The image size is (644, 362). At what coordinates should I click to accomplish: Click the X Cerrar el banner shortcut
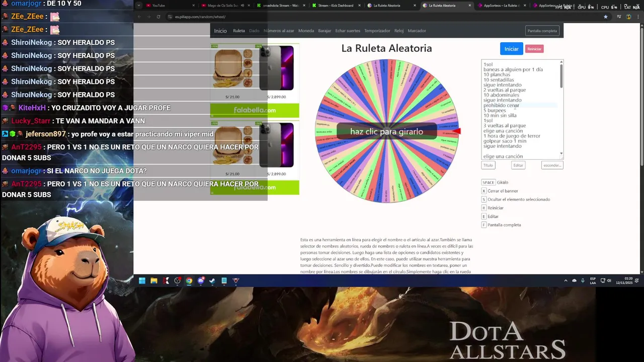coord(484,191)
